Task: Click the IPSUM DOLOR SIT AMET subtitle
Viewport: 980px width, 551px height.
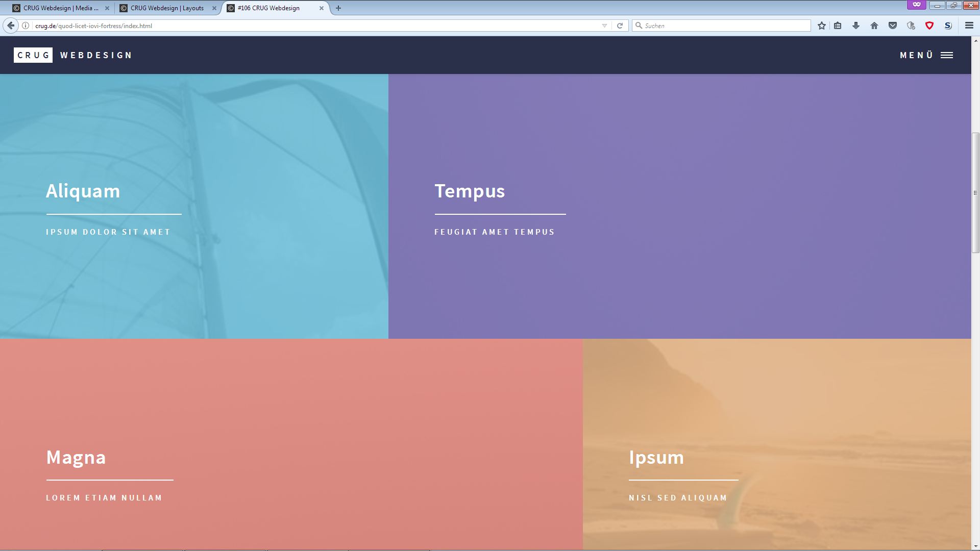Action: tap(108, 232)
